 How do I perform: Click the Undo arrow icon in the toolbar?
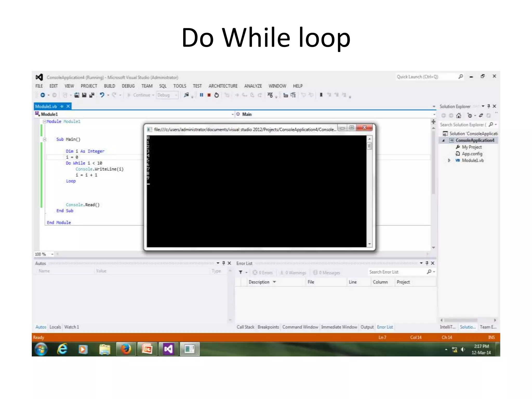point(102,95)
